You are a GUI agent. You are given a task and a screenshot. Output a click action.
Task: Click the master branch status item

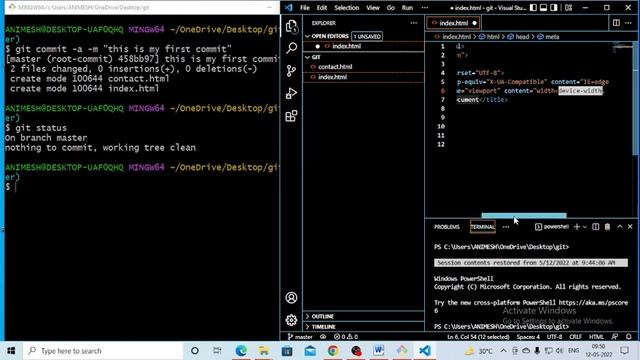pyautogui.click(x=300, y=337)
